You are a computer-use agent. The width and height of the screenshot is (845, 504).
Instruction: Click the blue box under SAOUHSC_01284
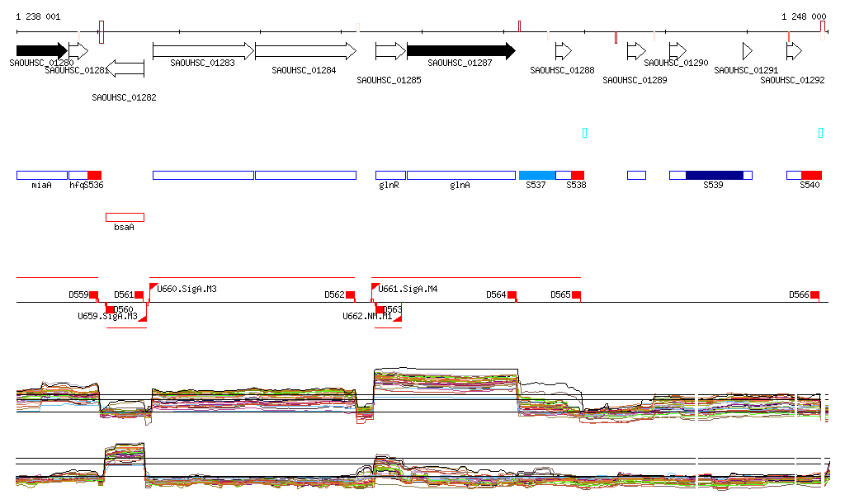point(306,175)
